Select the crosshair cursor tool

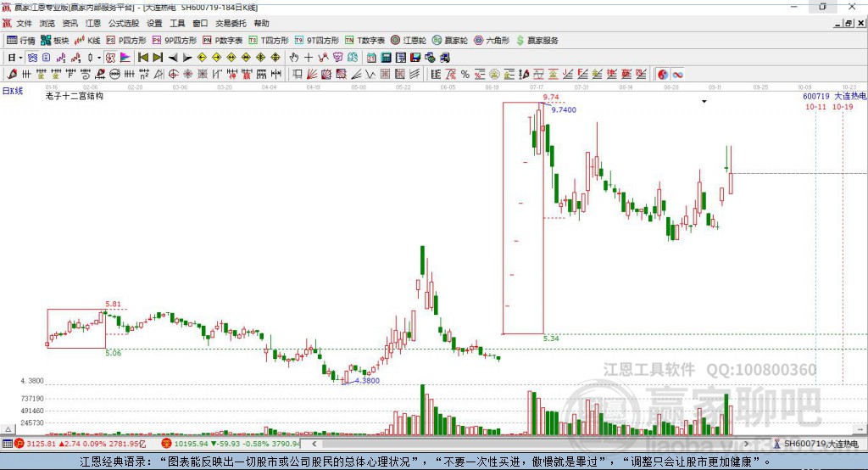pyautogui.click(x=309, y=58)
